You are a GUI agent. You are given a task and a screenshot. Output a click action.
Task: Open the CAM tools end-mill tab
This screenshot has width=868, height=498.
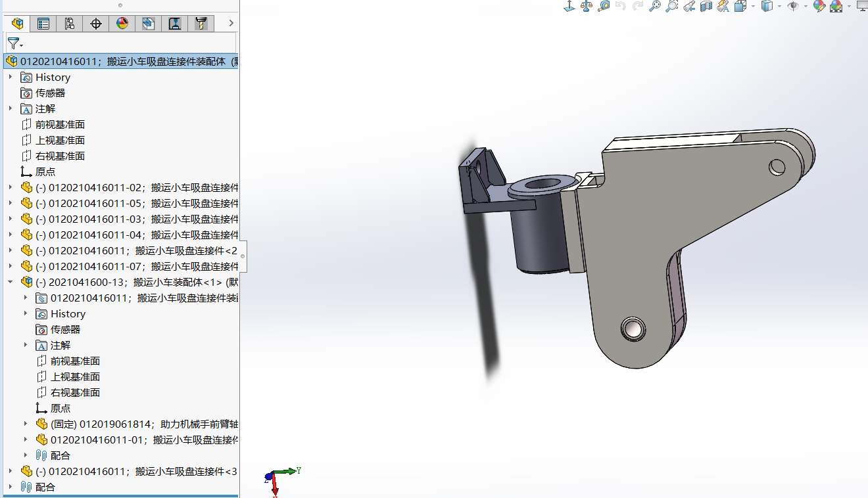(201, 24)
